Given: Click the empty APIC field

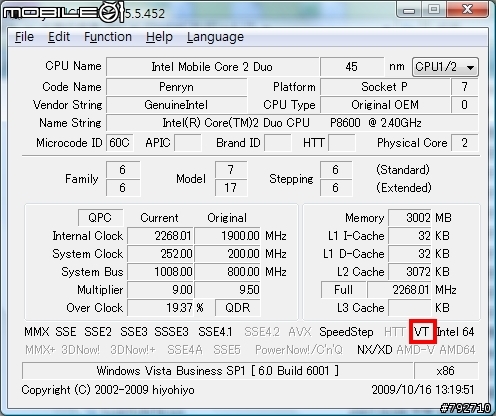Looking at the screenshot, I should [188, 143].
